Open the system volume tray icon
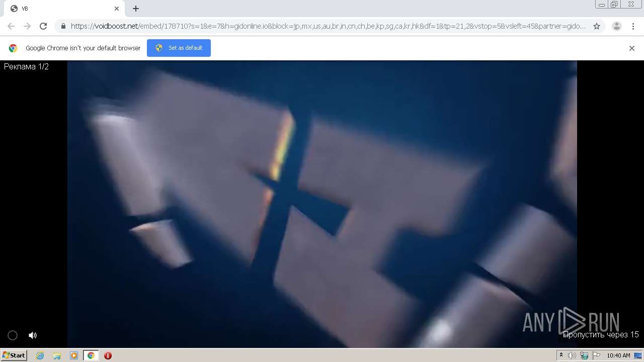Viewport: 644px width, 362px height. [x=572, y=355]
